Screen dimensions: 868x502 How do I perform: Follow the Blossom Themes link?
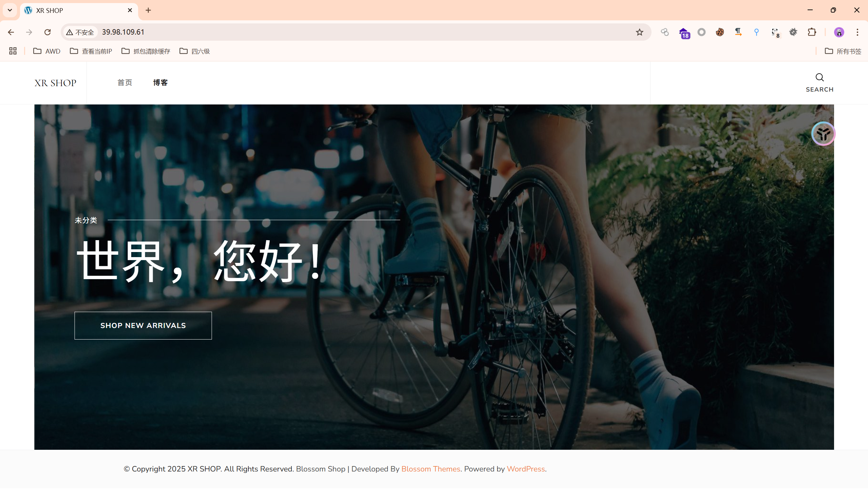[x=431, y=469]
